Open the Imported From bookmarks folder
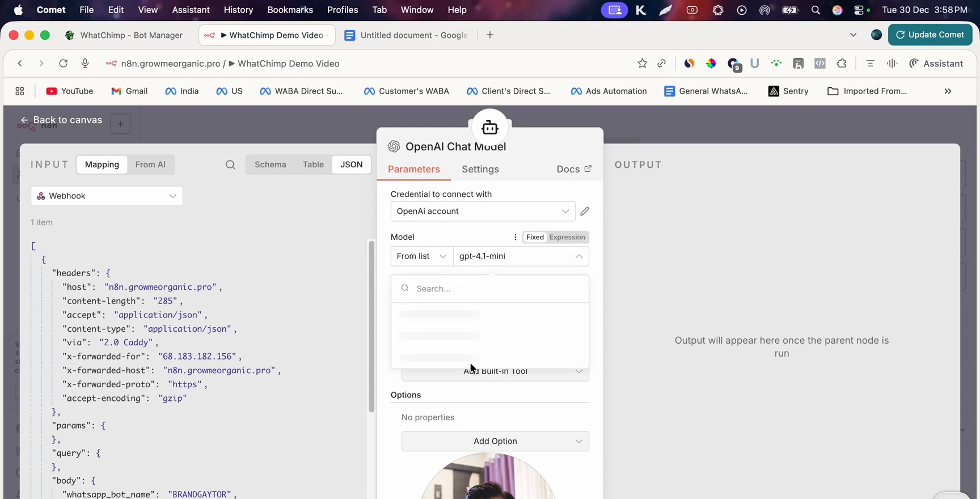 click(867, 91)
